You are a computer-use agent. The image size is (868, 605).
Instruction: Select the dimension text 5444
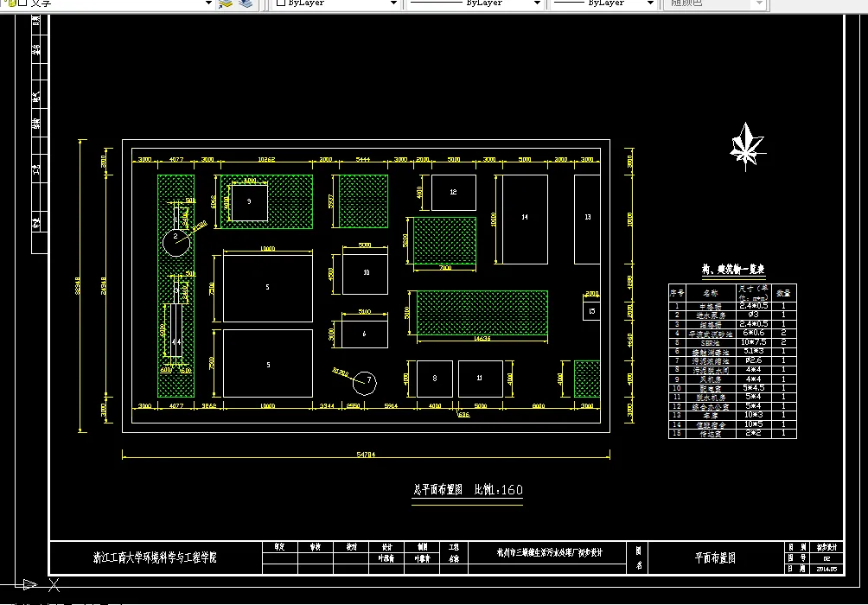pyautogui.click(x=362, y=159)
